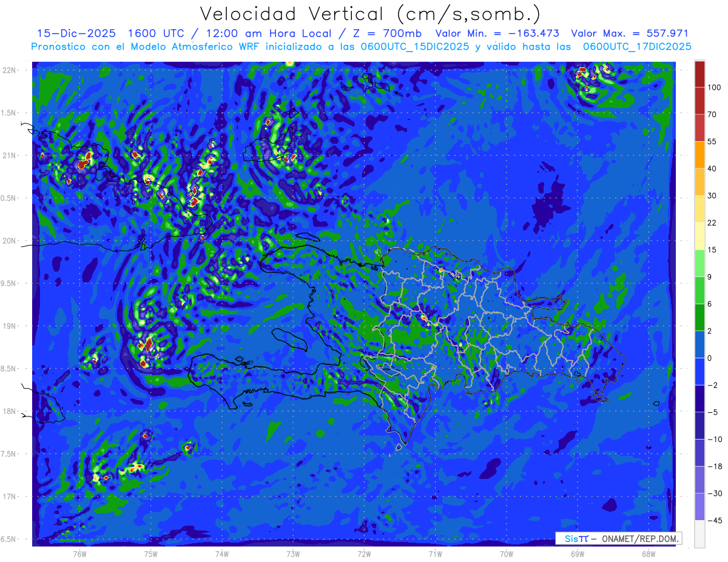Select the light green segment between 15 and 9
728x562 pixels.
(x=699, y=263)
